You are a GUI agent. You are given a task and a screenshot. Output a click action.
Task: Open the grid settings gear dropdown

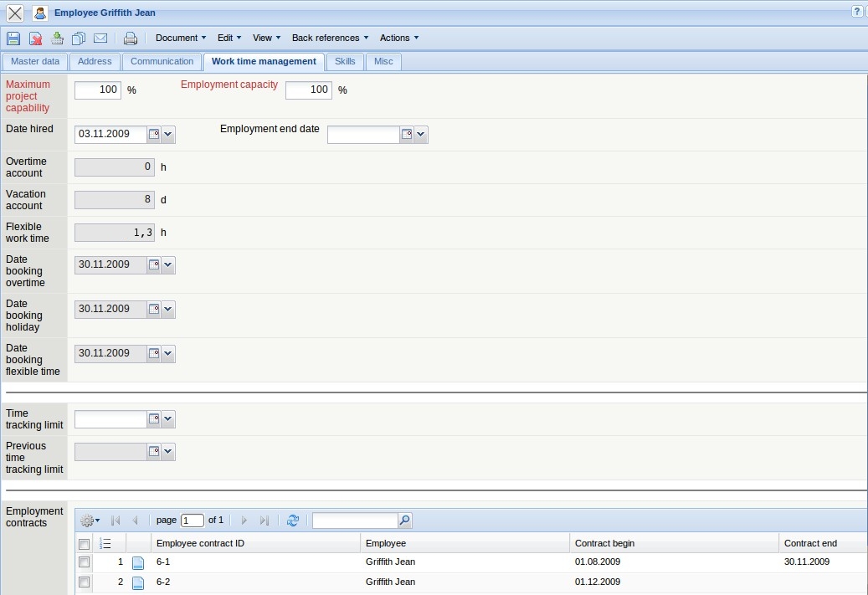[x=90, y=521]
